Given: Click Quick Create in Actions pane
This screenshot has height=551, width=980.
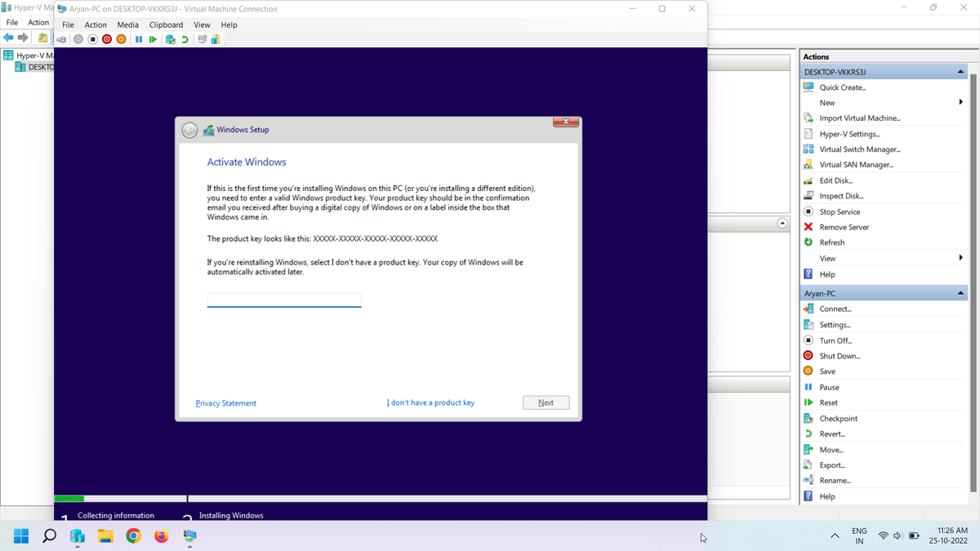Looking at the screenshot, I should pyautogui.click(x=843, y=87).
